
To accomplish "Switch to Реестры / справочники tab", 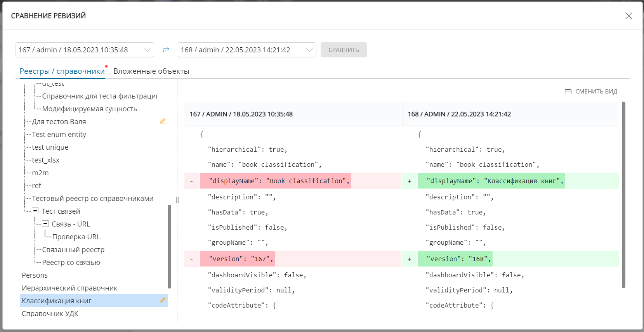I will pos(62,71).
